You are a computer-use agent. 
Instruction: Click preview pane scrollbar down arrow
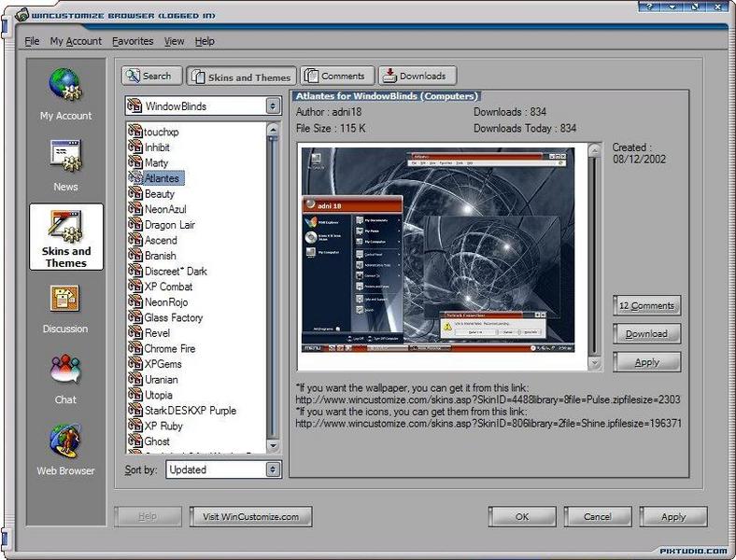click(x=594, y=363)
